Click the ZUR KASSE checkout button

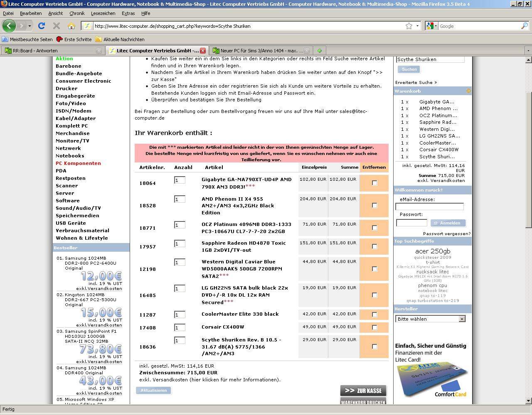[363, 390]
